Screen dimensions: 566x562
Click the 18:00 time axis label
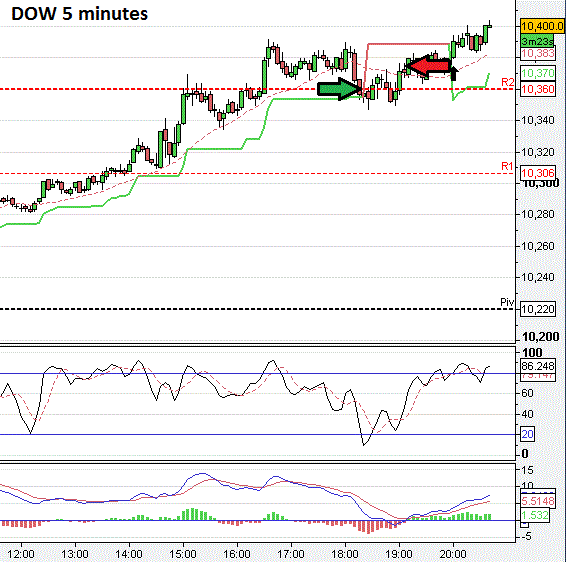coord(345,554)
